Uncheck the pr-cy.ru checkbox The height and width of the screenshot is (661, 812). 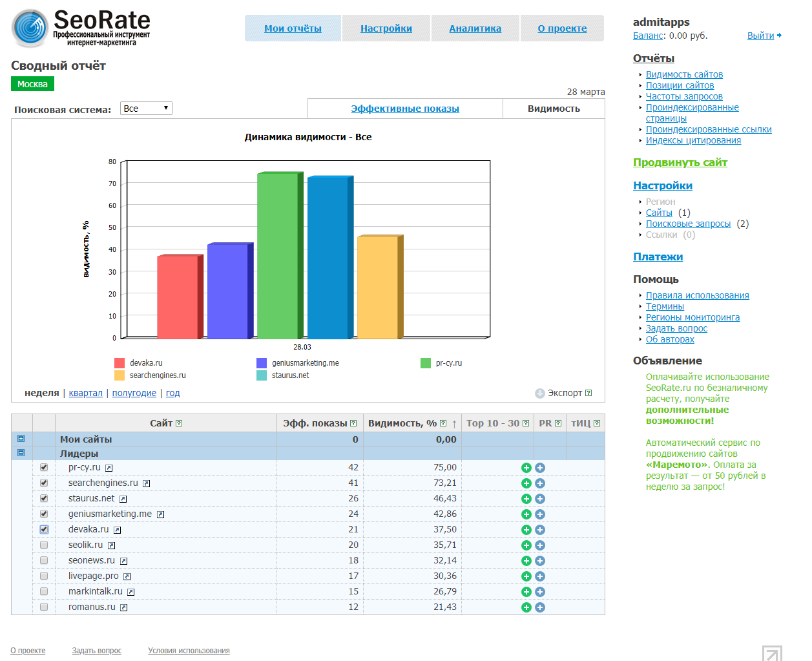(44, 467)
